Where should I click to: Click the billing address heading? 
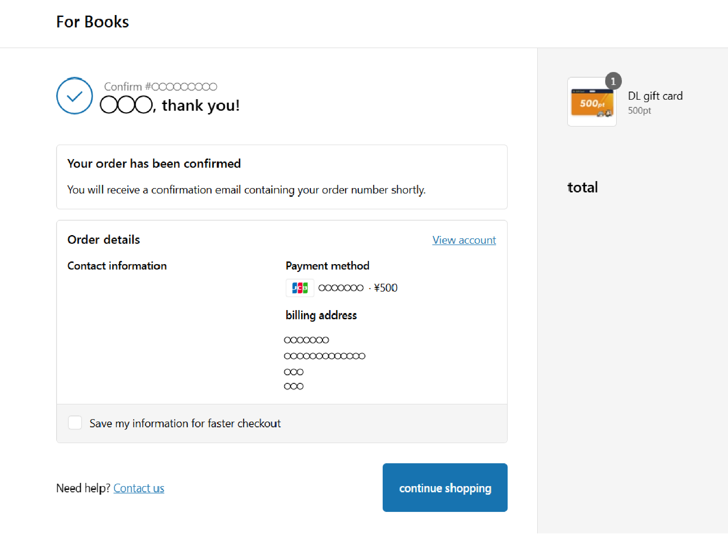pyautogui.click(x=321, y=315)
